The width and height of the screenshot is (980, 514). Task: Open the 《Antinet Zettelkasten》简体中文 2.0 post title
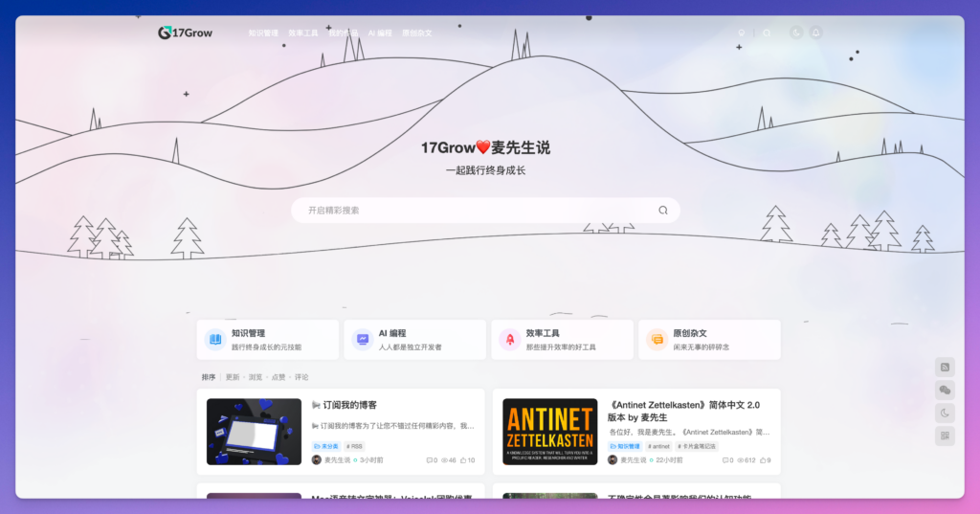pos(683,411)
